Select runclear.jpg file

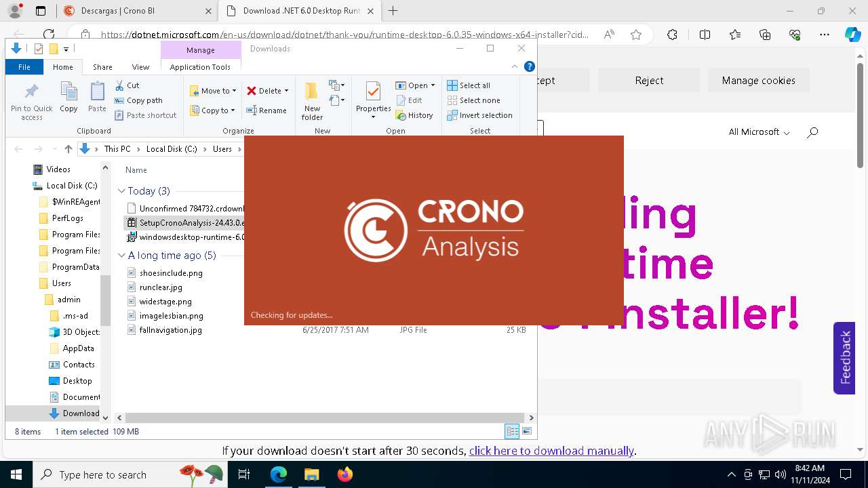161,287
